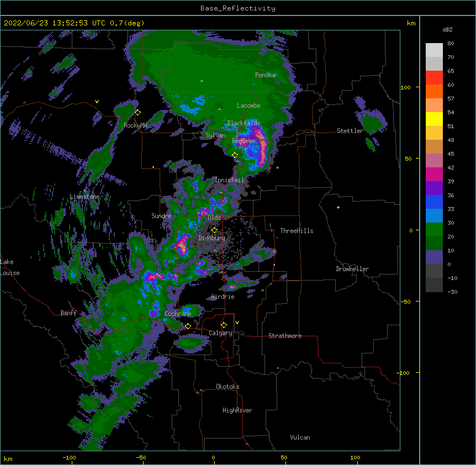Click the HighRiver town label
This screenshot has width=476, height=465.
(237, 410)
